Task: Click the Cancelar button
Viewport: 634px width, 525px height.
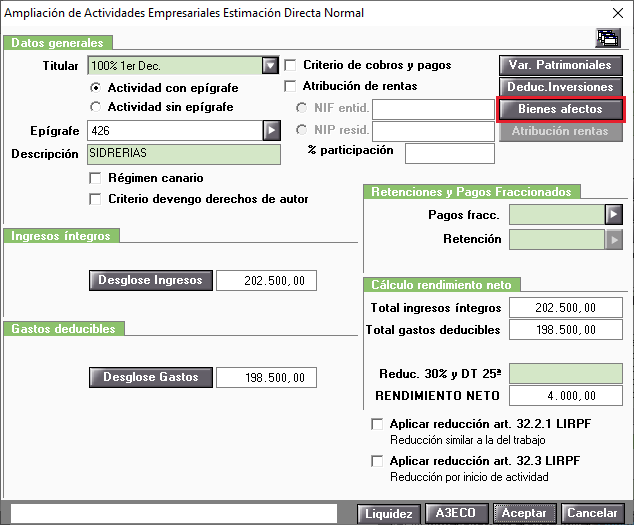Action: point(592,514)
